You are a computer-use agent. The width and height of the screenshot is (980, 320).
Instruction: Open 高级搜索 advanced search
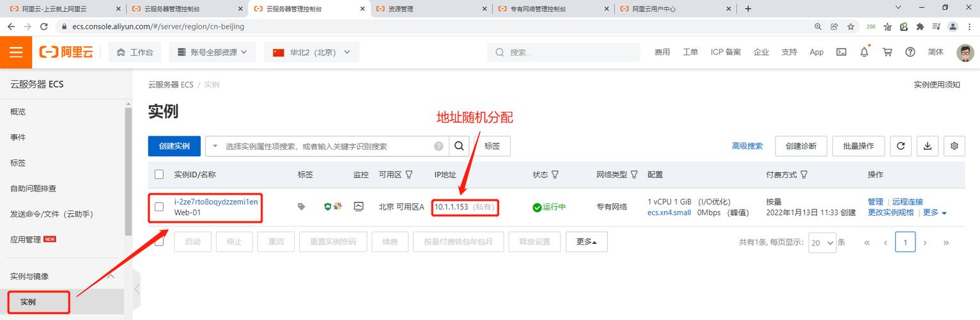pyautogui.click(x=747, y=146)
